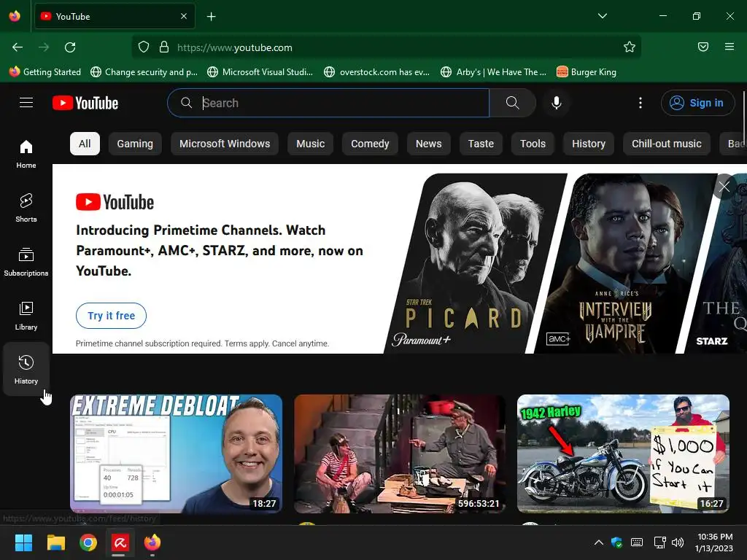This screenshot has width=747, height=560.
Task: Select the News filter chip
Action: (x=428, y=144)
